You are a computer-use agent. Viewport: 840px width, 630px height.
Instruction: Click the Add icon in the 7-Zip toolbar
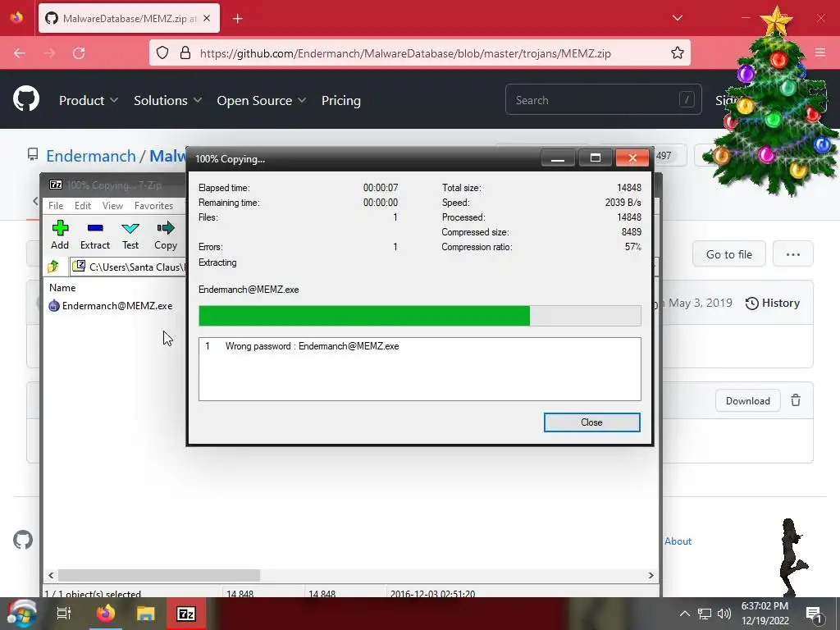(60, 228)
